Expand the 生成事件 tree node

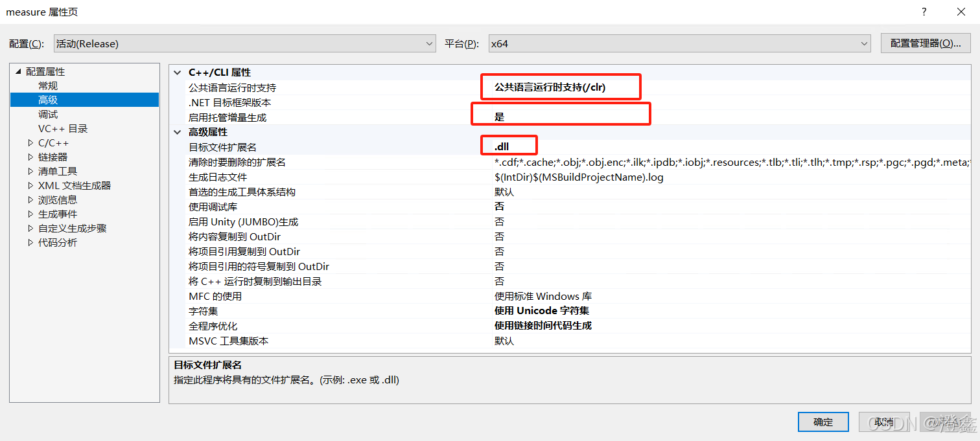(x=30, y=214)
